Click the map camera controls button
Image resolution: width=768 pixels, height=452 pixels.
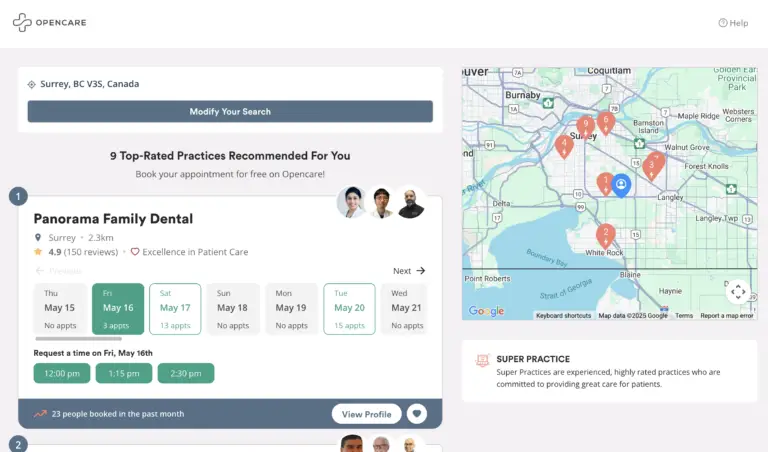point(738,292)
